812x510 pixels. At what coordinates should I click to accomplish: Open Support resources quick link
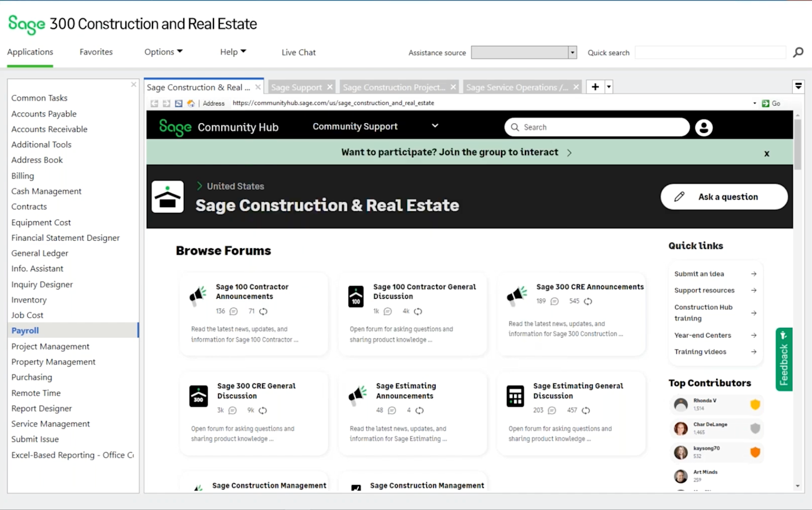(715, 290)
